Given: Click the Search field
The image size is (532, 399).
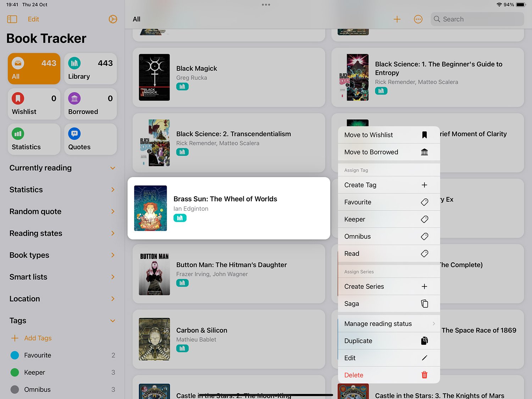Looking at the screenshot, I should pos(477,19).
